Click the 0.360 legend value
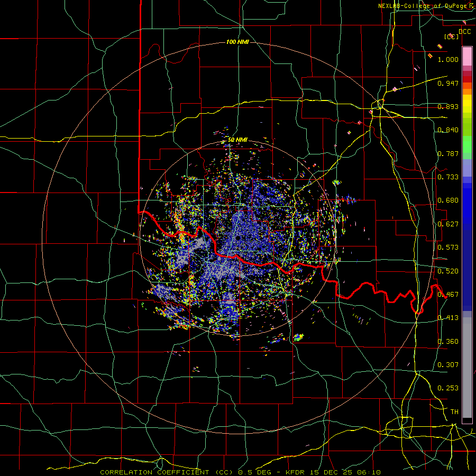476x476 pixels. pos(448,342)
